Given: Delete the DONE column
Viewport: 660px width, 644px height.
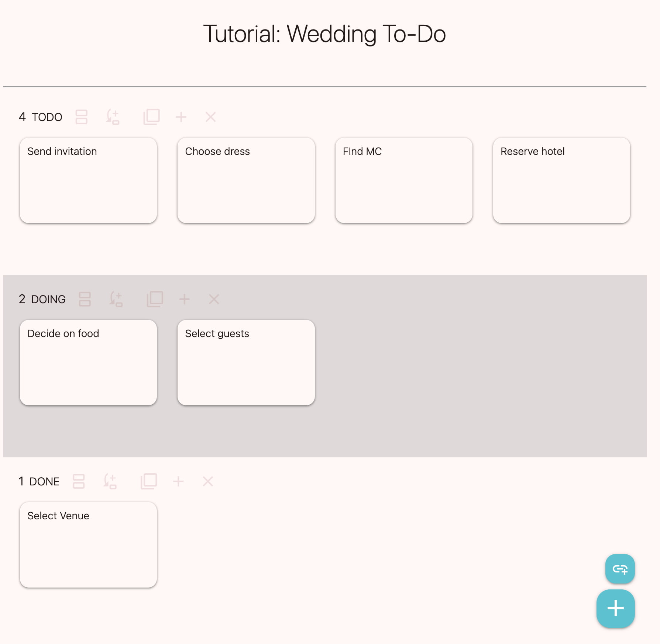Looking at the screenshot, I should coord(207,481).
